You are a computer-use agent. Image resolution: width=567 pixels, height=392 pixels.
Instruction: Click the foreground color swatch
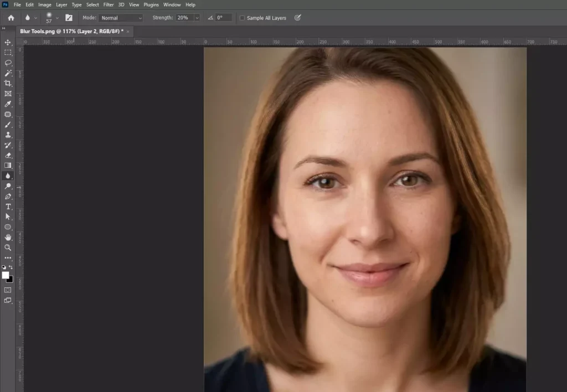click(6, 275)
